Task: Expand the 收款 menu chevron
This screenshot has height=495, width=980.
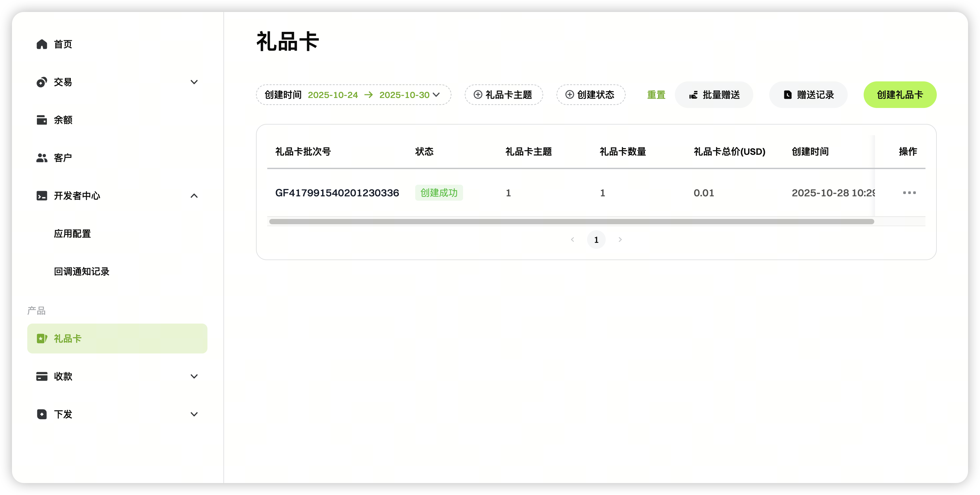Action: pos(194,376)
